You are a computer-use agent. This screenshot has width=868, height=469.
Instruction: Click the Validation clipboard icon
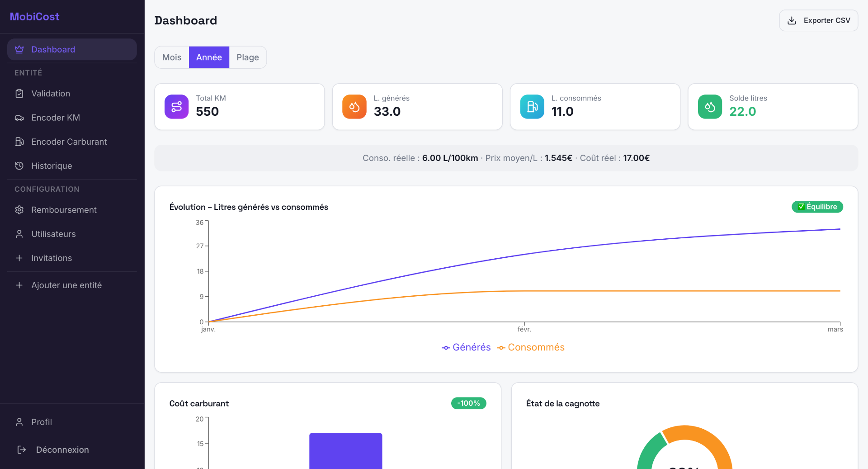[19, 93]
